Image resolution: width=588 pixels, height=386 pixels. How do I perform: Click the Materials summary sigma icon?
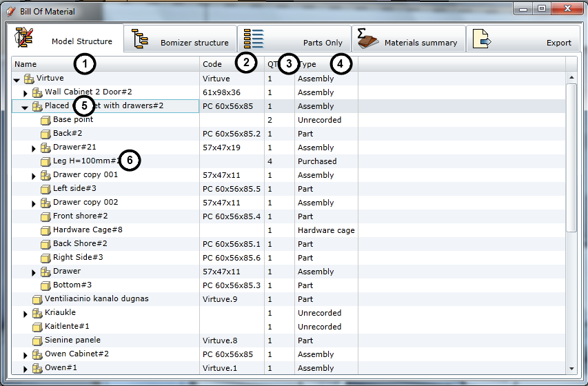tap(367, 39)
